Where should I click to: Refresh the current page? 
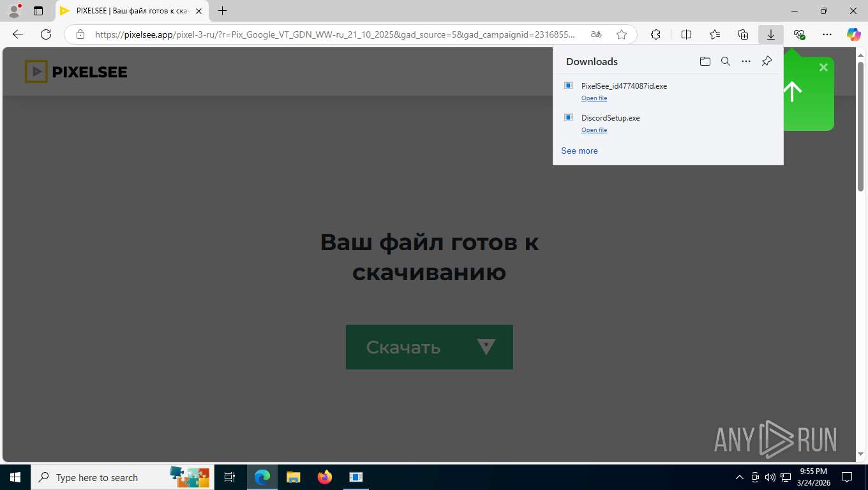(46, 34)
